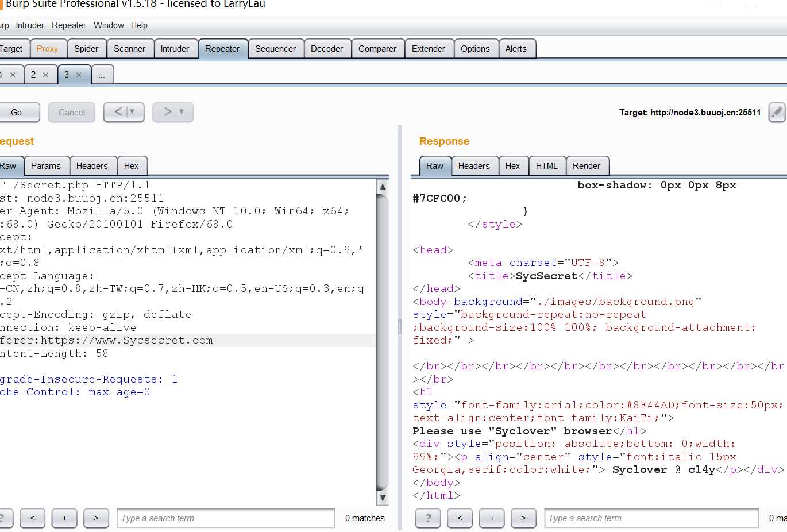Show response in Render view
The width and height of the screenshot is (787, 532).
click(586, 166)
